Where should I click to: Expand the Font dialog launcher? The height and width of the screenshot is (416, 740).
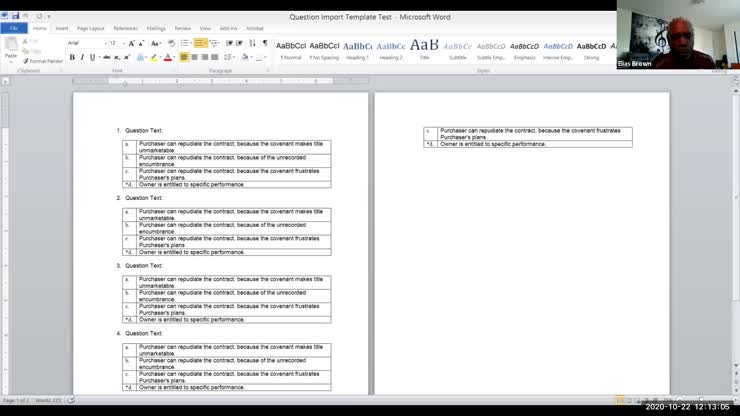click(174, 70)
